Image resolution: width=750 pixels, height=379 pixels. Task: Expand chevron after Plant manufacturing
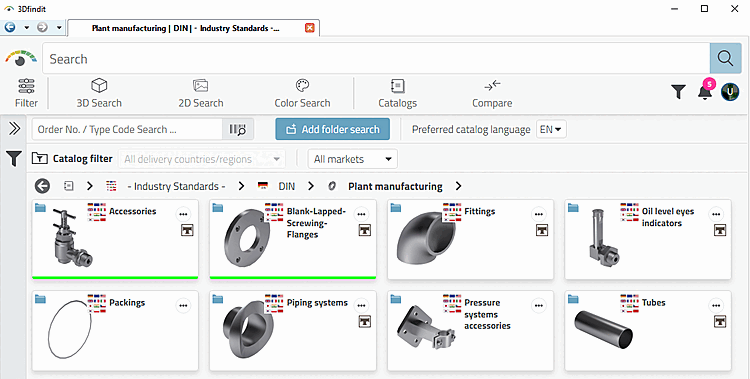[x=458, y=186]
